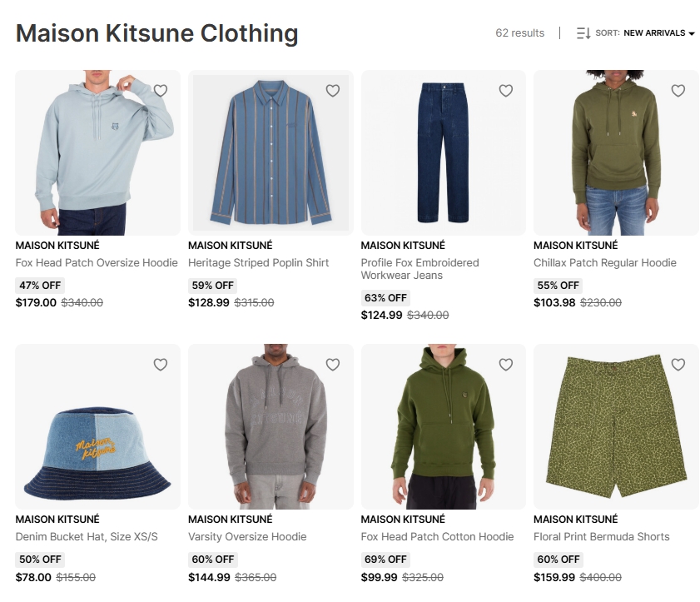Click heart icon on Denim Bucket Hat
The width and height of the screenshot is (700, 602).
tap(161, 365)
